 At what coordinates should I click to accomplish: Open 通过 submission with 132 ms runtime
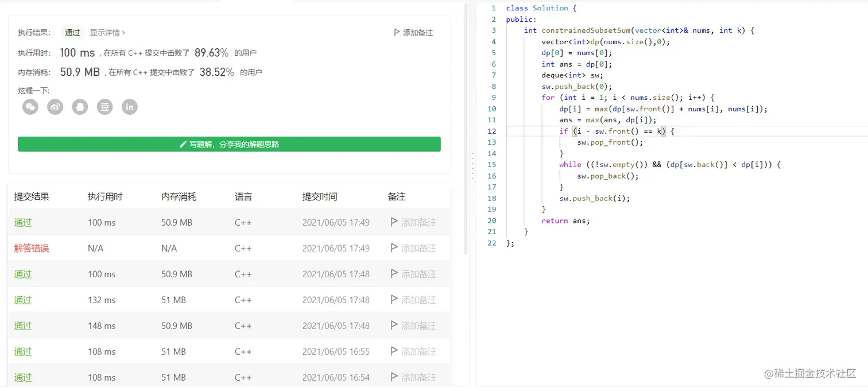[23, 300]
